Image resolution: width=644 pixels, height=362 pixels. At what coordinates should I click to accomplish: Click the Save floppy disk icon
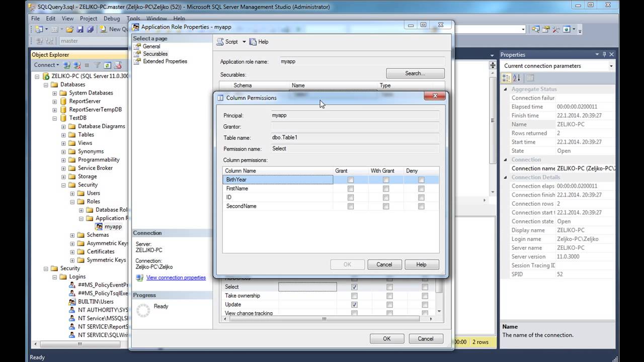(x=80, y=29)
